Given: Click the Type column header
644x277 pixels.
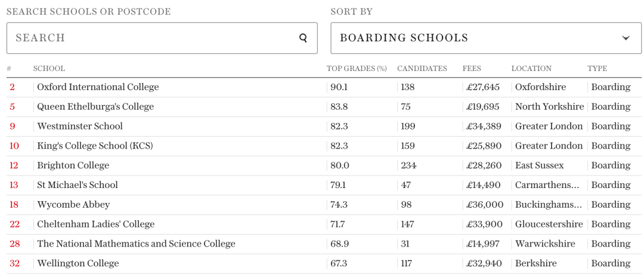Looking at the screenshot, I should 597,69.
